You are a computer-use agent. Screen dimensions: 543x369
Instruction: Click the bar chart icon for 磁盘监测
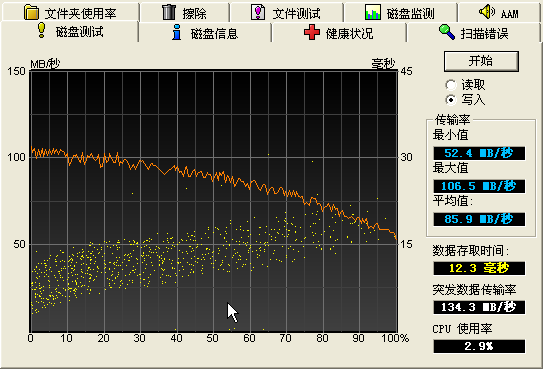[x=373, y=12]
